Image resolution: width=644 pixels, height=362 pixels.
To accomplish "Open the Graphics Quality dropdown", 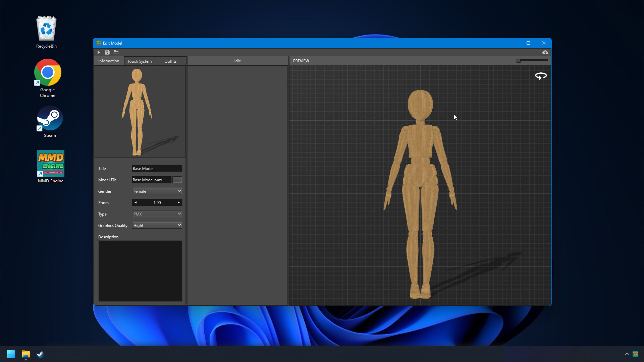I will pyautogui.click(x=157, y=225).
